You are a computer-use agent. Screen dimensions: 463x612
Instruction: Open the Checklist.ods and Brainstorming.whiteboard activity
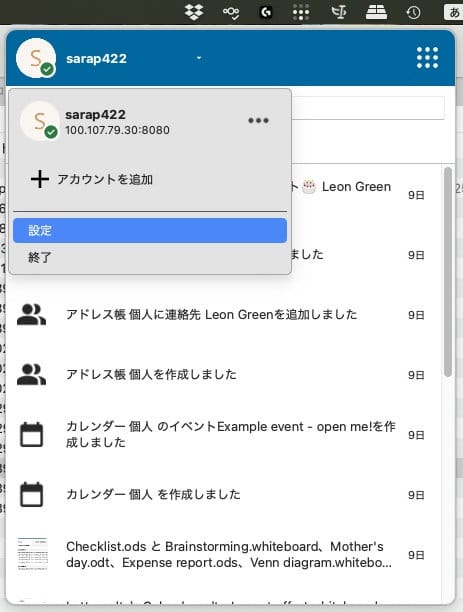point(223,555)
